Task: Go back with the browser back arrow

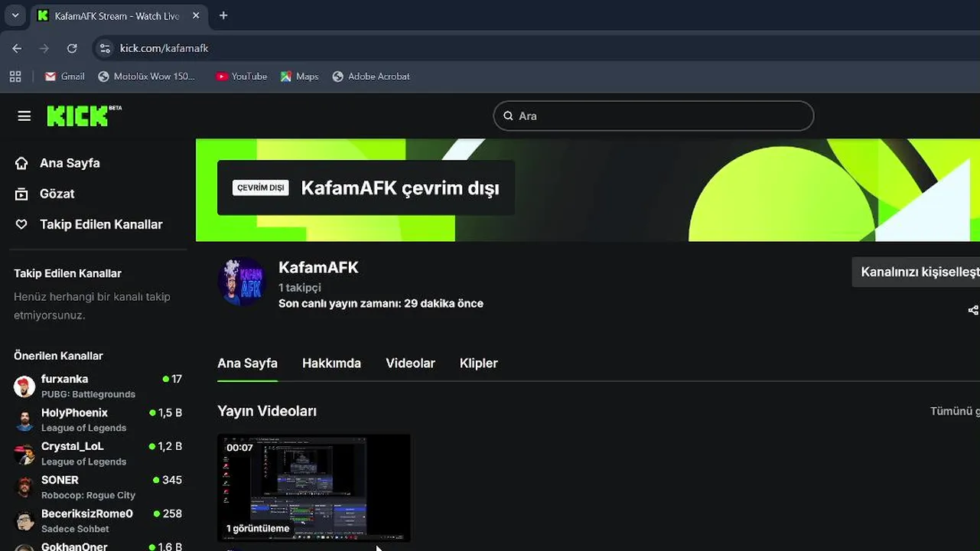Action: [x=17, y=48]
